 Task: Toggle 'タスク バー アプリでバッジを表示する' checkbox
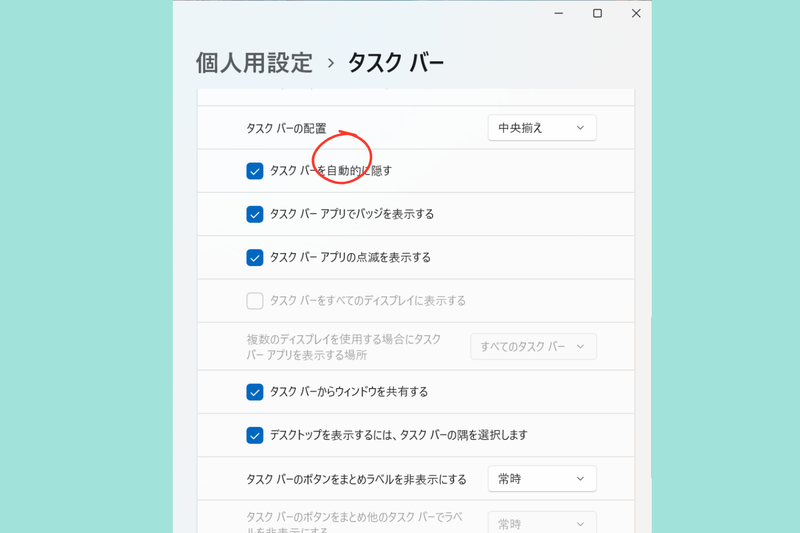pos(255,214)
